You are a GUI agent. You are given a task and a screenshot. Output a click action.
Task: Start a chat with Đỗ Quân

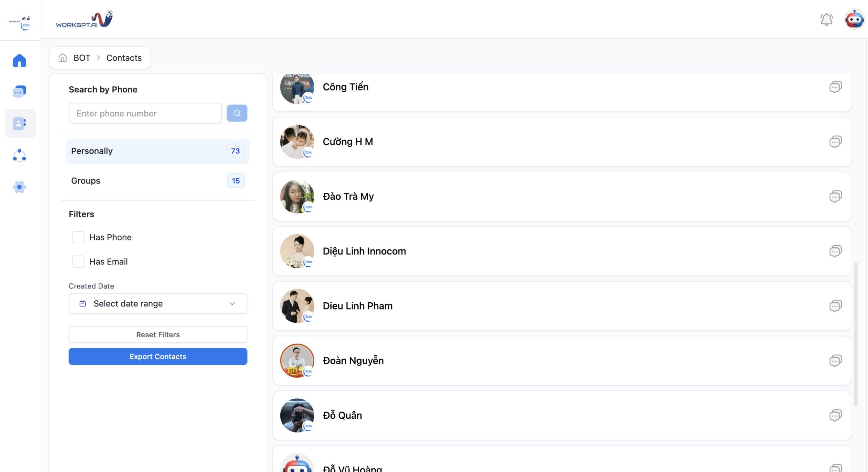pyautogui.click(x=835, y=415)
